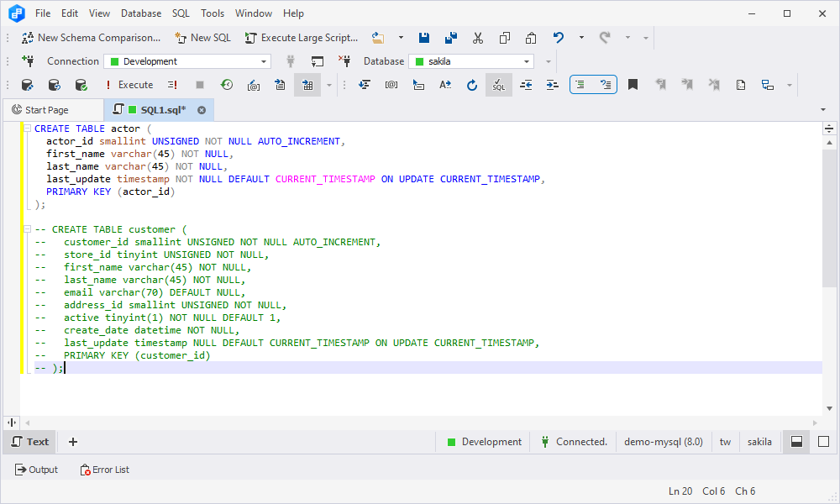Viewport: 840px width, 504px height.
Task: Toggle the split bottom pane layout button
Action: [796, 442]
